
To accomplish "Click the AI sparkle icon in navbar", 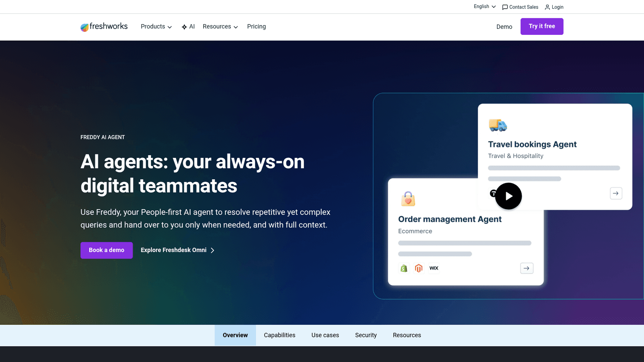I will coord(184,27).
